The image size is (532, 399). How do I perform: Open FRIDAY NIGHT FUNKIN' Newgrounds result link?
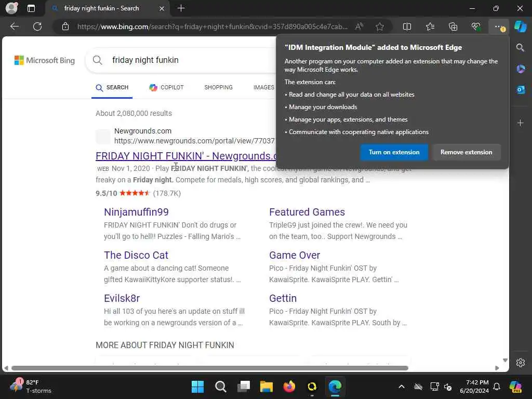pos(186,156)
